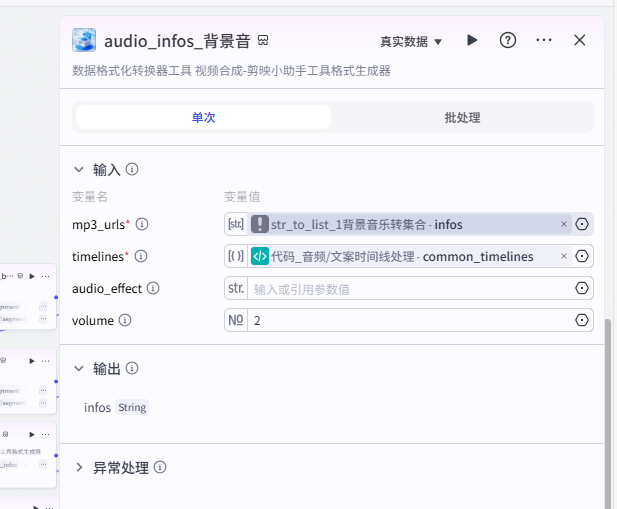Image resolution: width=617 pixels, height=509 pixels.
Task: Click the volume value field
Action: 409,320
